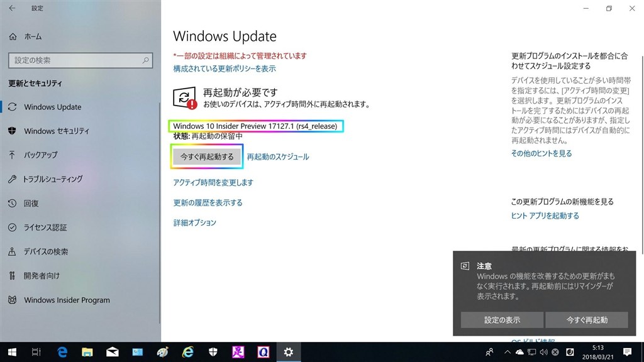Click the volume speaker tray icon
Image resolution: width=644 pixels, height=362 pixels.
coord(544,352)
